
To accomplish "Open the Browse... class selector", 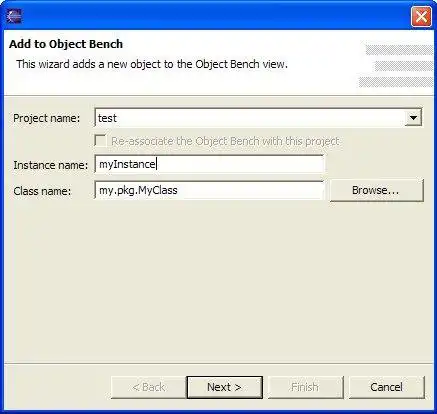I will point(377,190).
